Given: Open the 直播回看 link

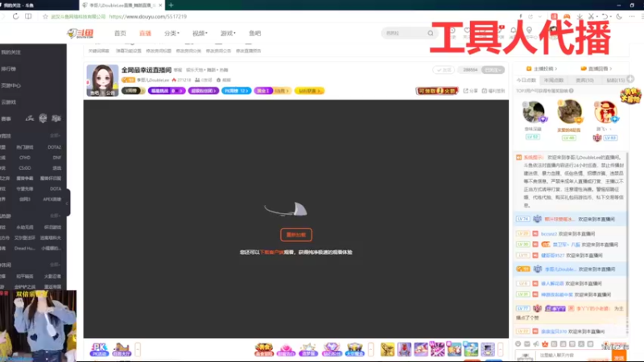Looking at the screenshot, I should coord(597,68).
